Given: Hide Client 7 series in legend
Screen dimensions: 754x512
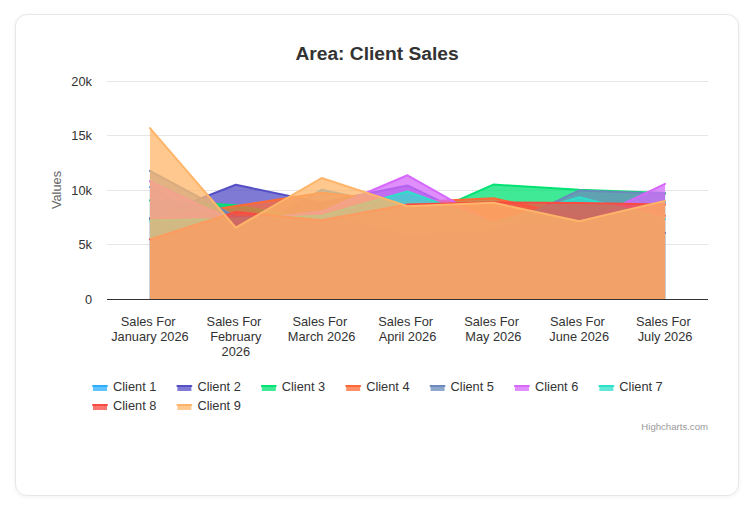Looking at the screenshot, I should pos(631,387).
